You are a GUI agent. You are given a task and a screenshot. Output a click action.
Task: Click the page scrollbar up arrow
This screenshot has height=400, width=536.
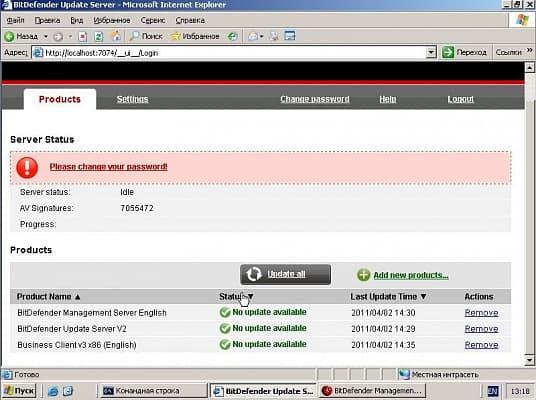tap(530, 68)
